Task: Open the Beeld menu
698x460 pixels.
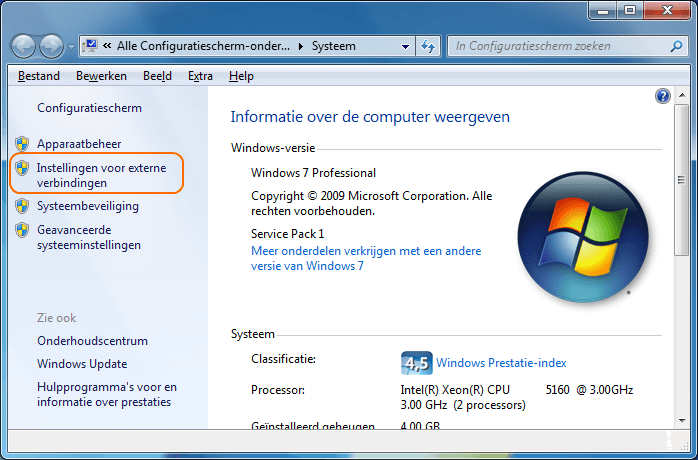Action: 157,76
